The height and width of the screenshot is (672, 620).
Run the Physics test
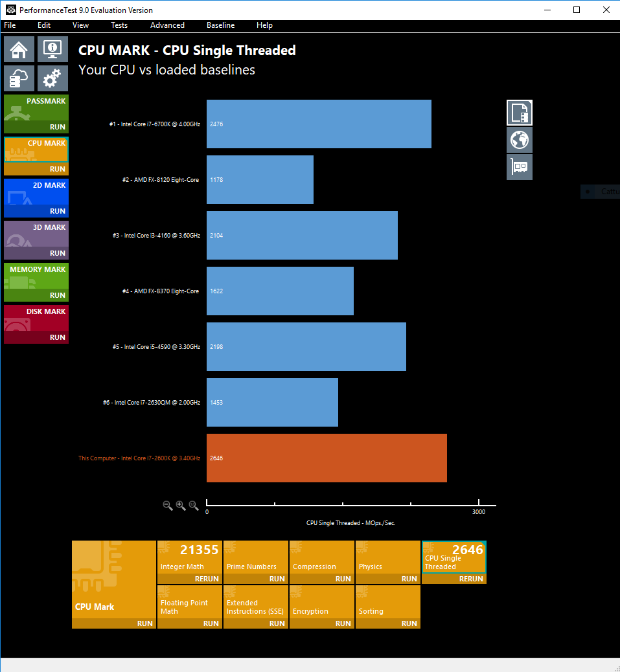[387, 579]
